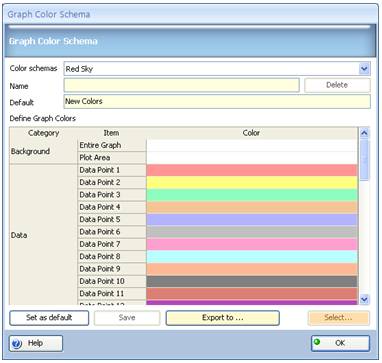Select the Data Point 6 item cell

(x=112, y=232)
